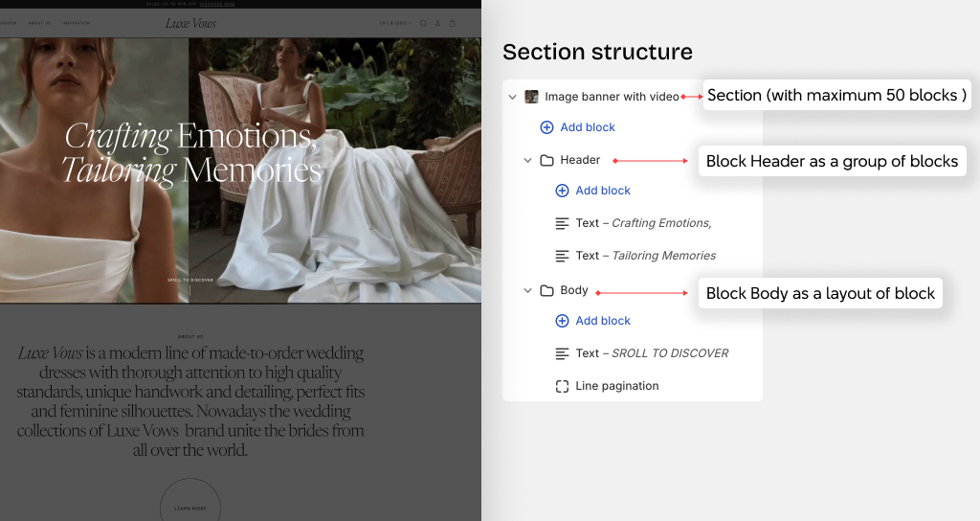Open the account icon in the header

click(x=438, y=23)
